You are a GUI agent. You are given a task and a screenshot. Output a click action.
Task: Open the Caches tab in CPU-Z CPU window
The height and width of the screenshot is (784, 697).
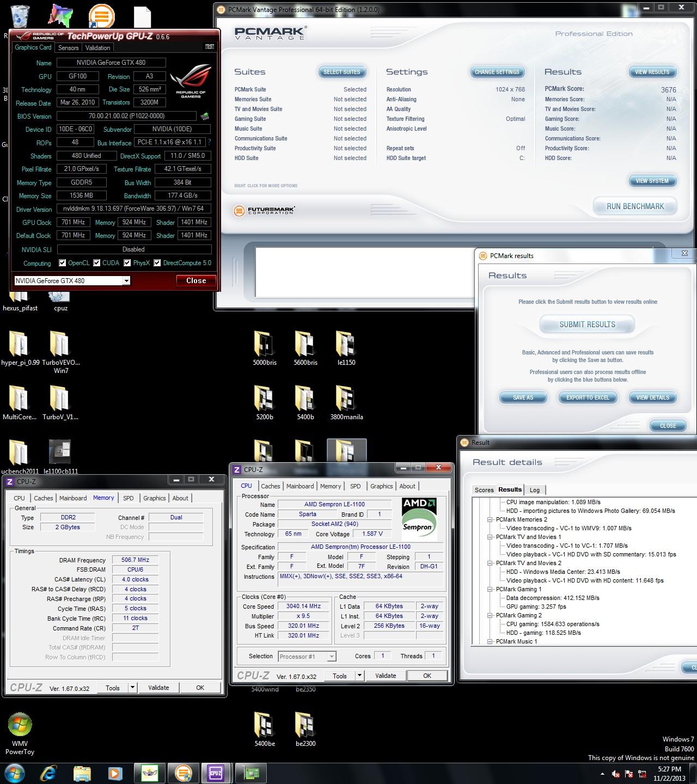click(270, 486)
